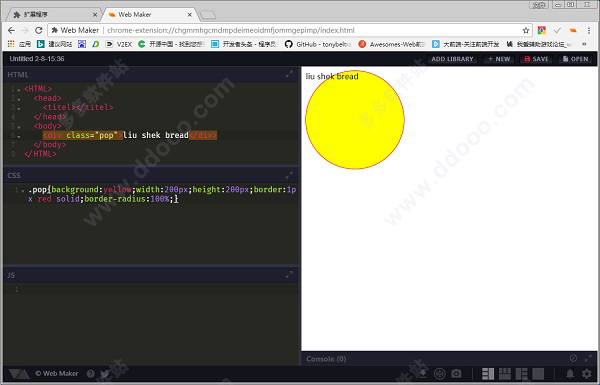Switch to the first layout icon with the preview on the right
The width and height of the screenshot is (600, 385).
click(488, 374)
